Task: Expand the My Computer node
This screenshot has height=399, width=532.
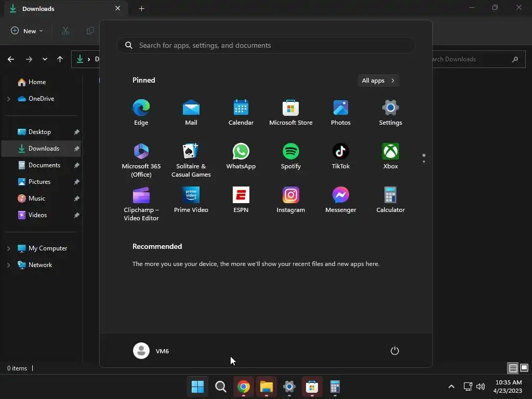Action: click(8, 248)
